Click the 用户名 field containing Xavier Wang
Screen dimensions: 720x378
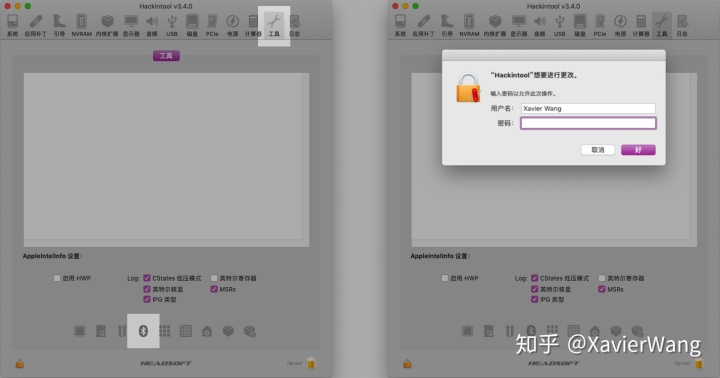[x=588, y=108]
